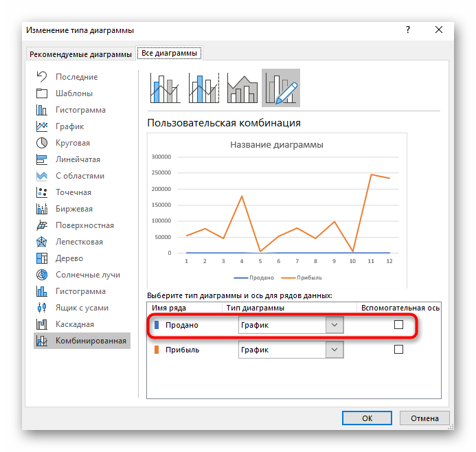Viewport: 476px width, 452px height.
Task: Click the blue Продано series color marker
Action: (x=157, y=325)
